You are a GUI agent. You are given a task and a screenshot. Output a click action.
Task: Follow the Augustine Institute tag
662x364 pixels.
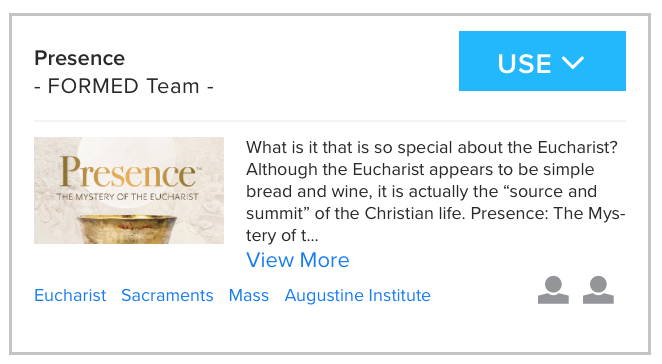358,295
